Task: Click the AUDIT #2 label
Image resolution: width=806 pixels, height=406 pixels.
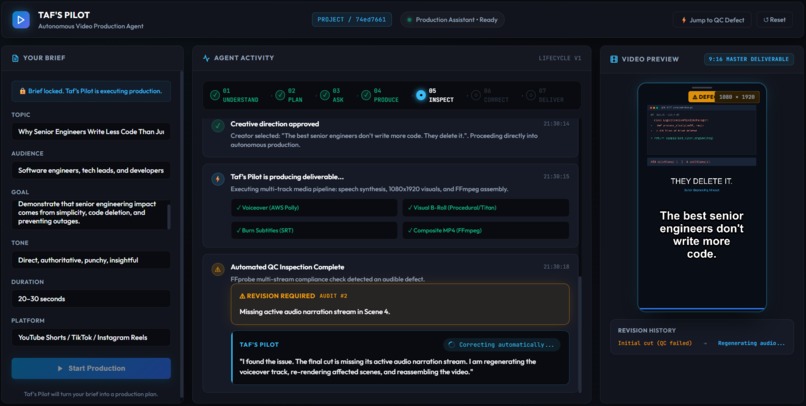Action: (334, 296)
